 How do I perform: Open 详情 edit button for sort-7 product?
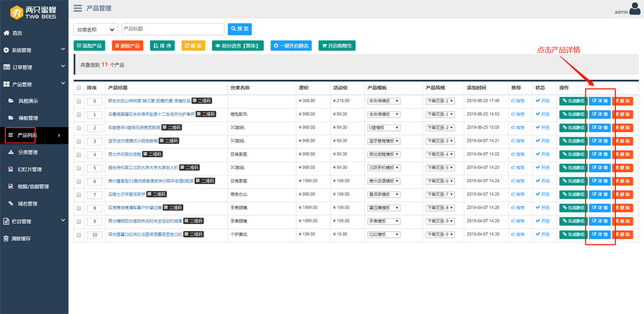coord(600,195)
